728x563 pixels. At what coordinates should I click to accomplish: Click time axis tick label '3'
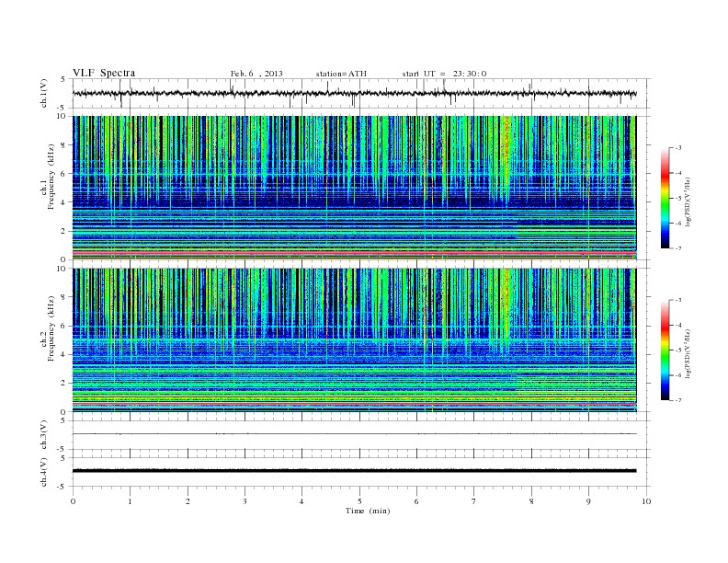(x=245, y=501)
